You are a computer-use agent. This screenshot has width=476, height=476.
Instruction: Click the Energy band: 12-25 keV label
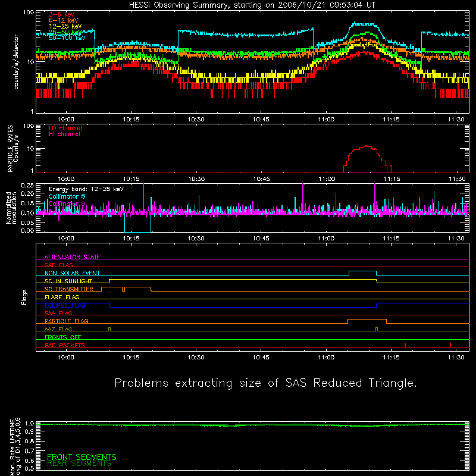coord(86,189)
